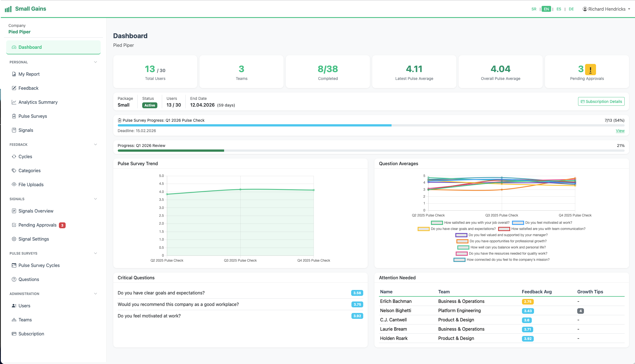Click the Subscription Details button
Image resolution: width=635 pixels, height=364 pixels.
(601, 102)
